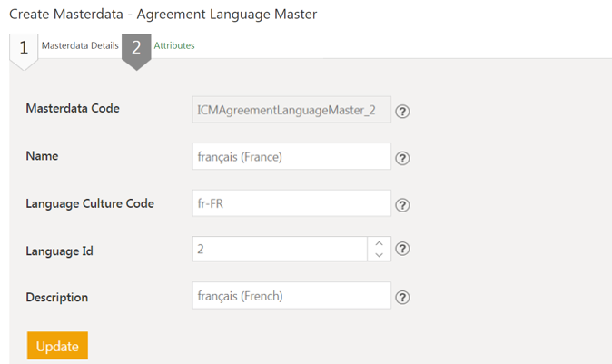Click the Language Id label text

click(60, 251)
